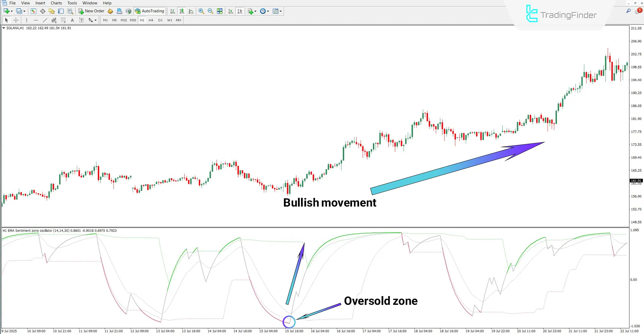Select the Fibonacci retracement tool
Viewport: 644px width, 334px height.
click(x=63, y=20)
